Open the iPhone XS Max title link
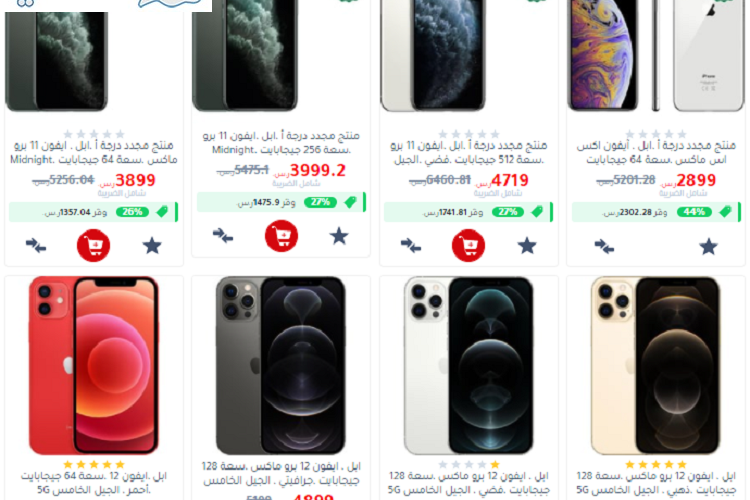This screenshot has height=500, width=750. (656, 152)
